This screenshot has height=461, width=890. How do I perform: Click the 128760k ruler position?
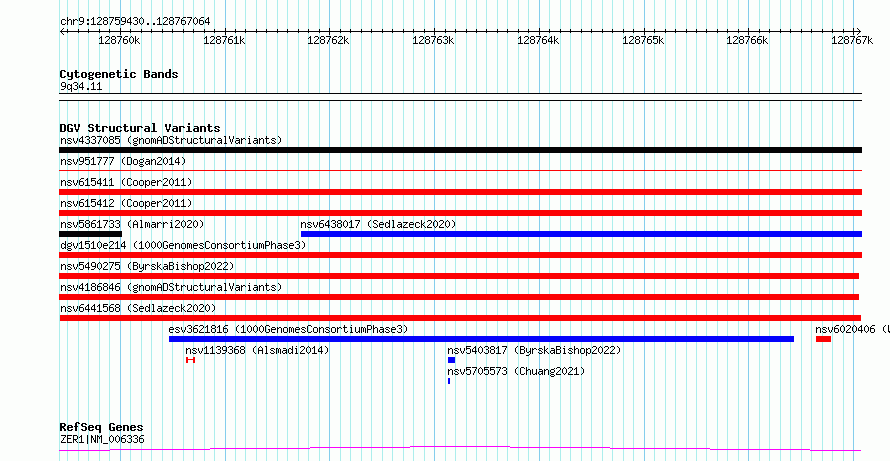(119, 40)
